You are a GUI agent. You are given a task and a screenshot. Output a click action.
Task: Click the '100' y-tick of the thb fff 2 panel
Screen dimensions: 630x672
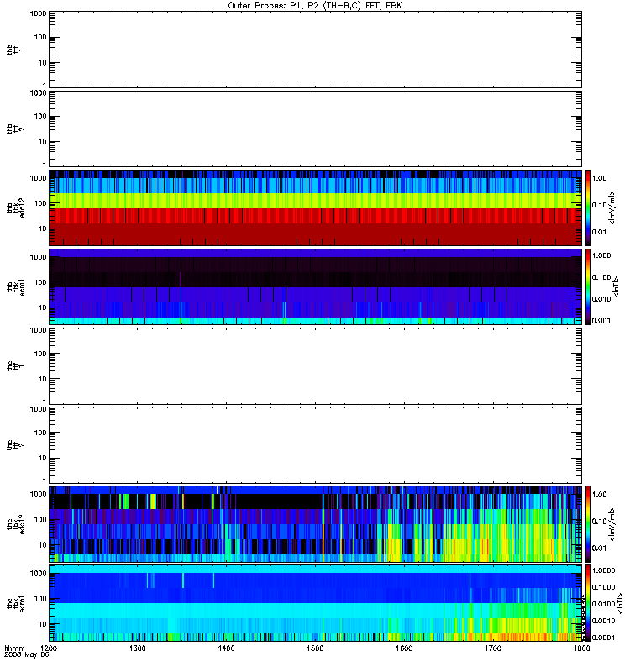click(x=40, y=117)
